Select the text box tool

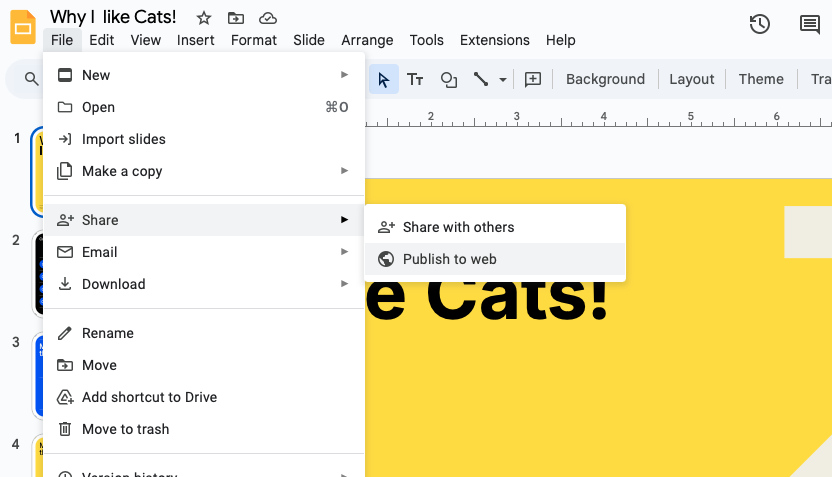pyautogui.click(x=415, y=79)
